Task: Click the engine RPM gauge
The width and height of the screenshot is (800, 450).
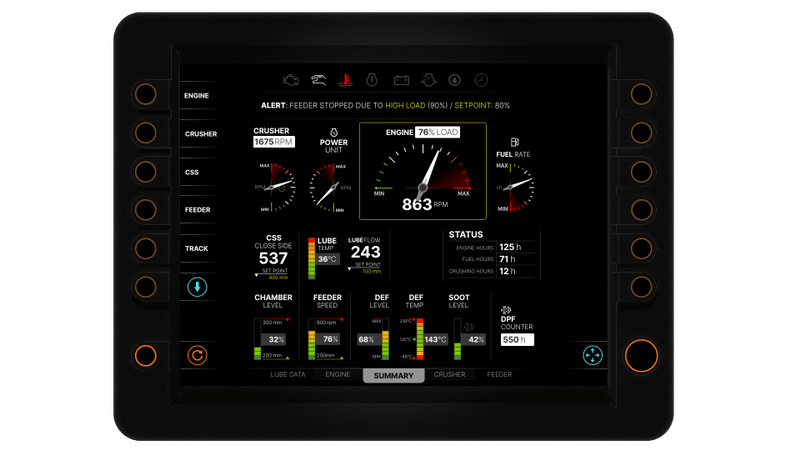Action: pyautogui.click(x=423, y=172)
